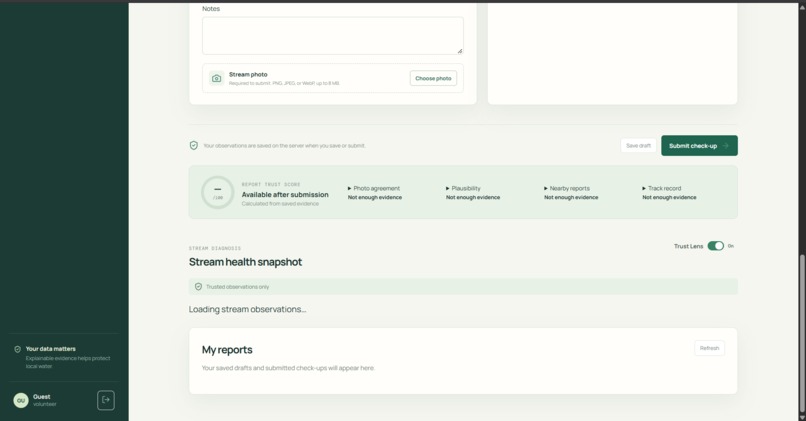Image resolution: width=806 pixels, height=421 pixels.
Task: Click the 'Trusted observations only' label
Action: 237,287
